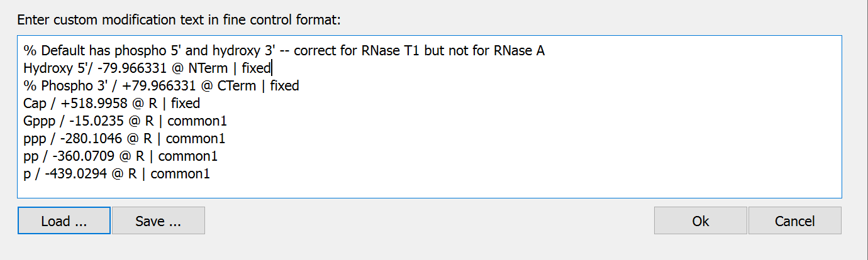The width and height of the screenshot is (868, 260).
Task: Click the word "fixed" on the Cap line
Action: [186, 103]
